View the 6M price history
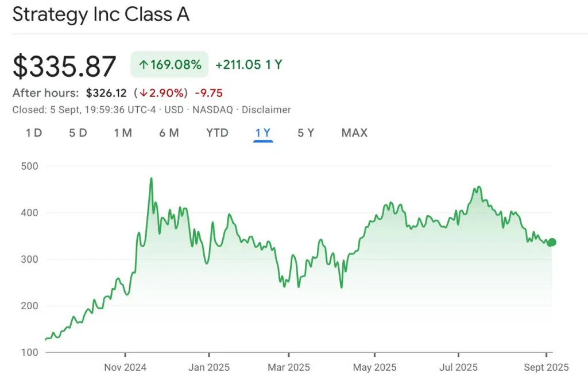This screenshot has height=389, width=588. [x=169, y=133]
